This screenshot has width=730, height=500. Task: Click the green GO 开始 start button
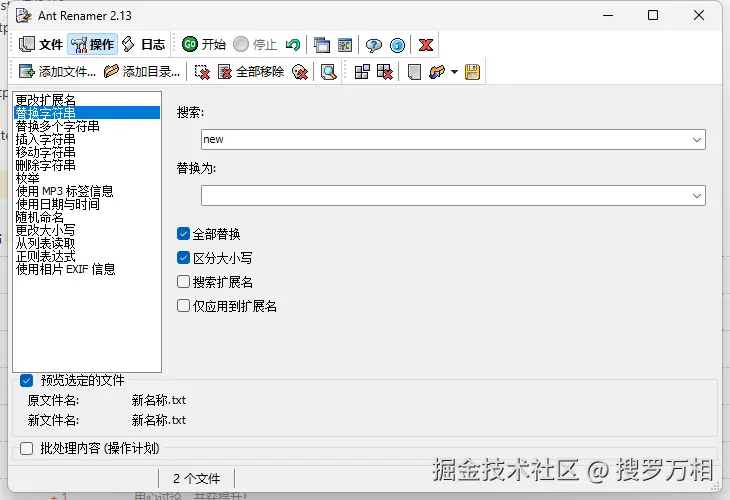[203, 45]
